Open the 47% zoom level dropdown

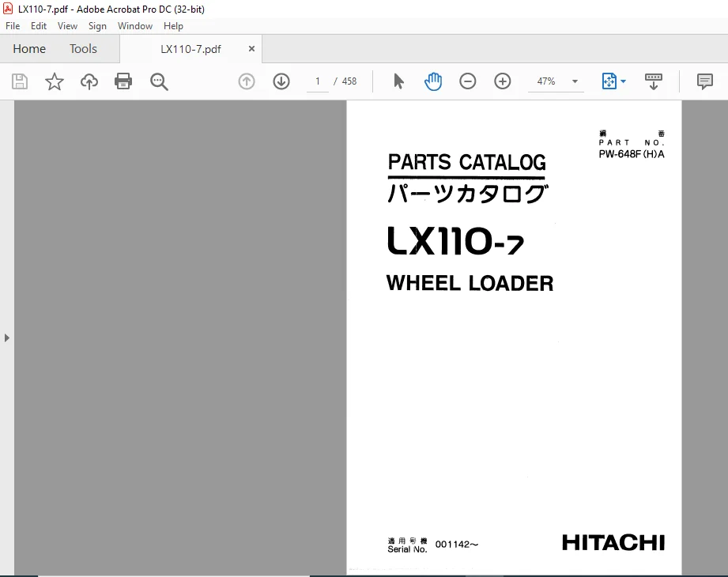(x=575, y=81)
